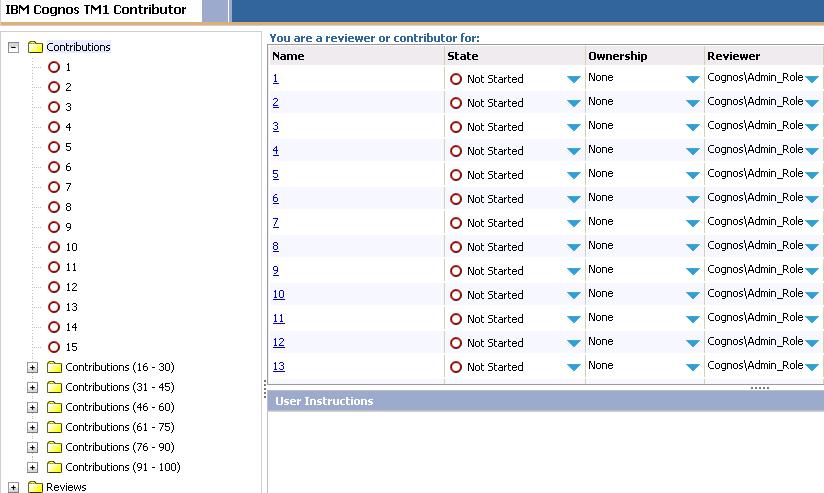This screenshot has height=493, width=824.
Task: Expand the Reviews folder
Action: click(14, 487)
